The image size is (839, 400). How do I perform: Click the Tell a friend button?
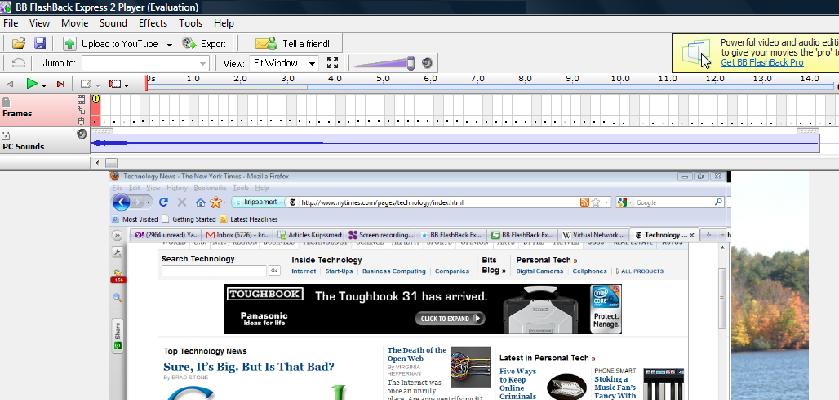pyautogui.click(x=297, y=44)
